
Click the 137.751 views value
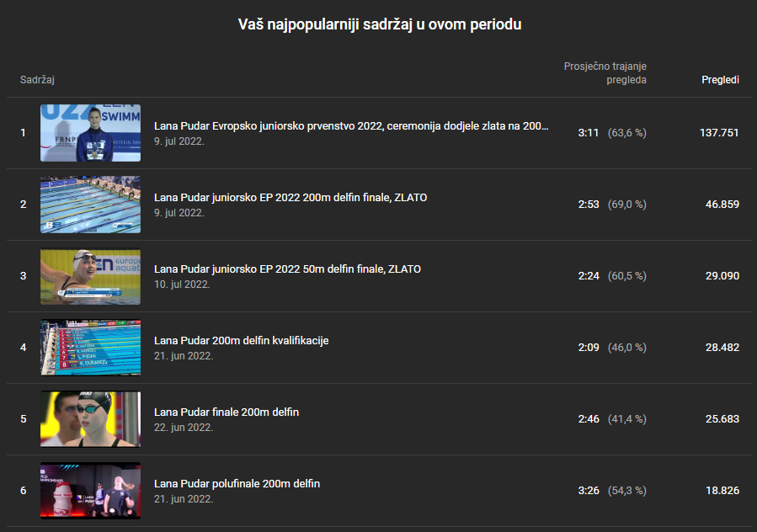point(718,133)
